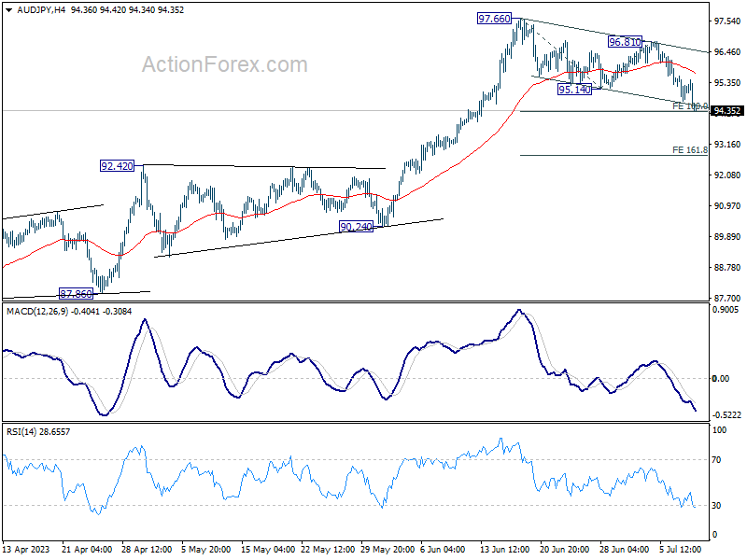Click the 13 Jun 12:00 date label
This screenshot has height=560, width=747.
click(x=504, y=550)
